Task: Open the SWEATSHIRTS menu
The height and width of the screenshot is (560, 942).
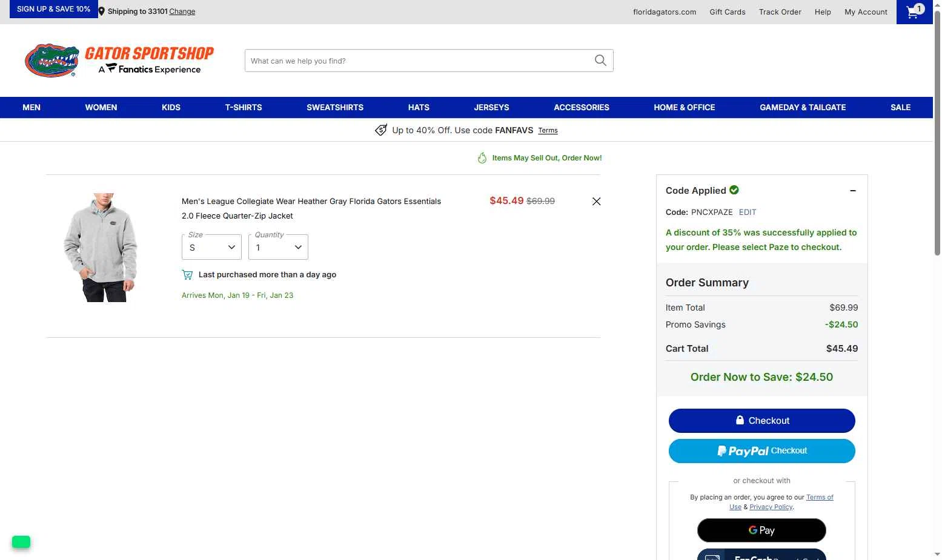Action: click(x=335, y=108)
